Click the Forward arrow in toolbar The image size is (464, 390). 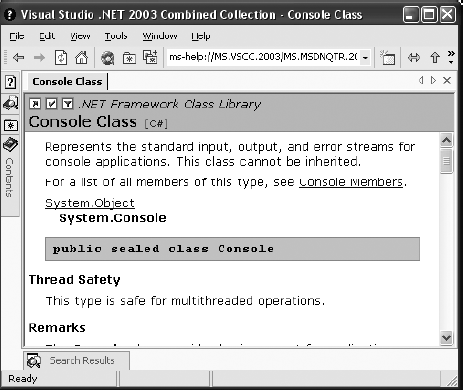point(39,58)
